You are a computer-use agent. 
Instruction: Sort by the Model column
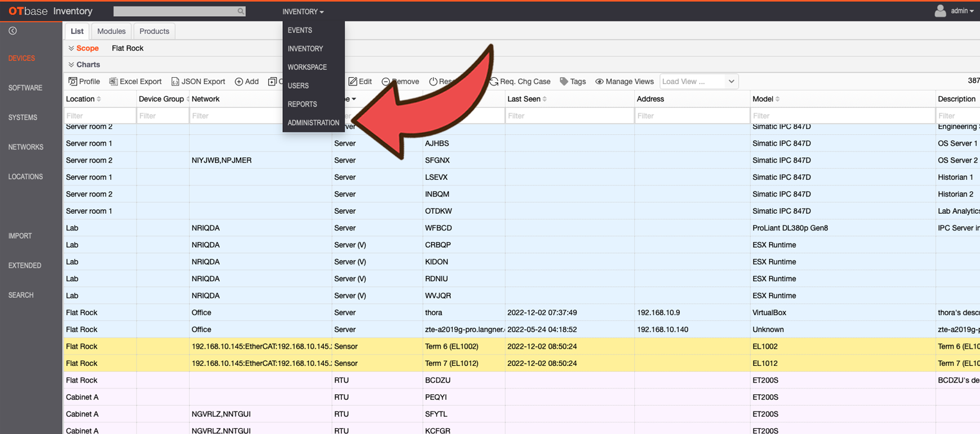pyautogui.click(x=766, y=99)
